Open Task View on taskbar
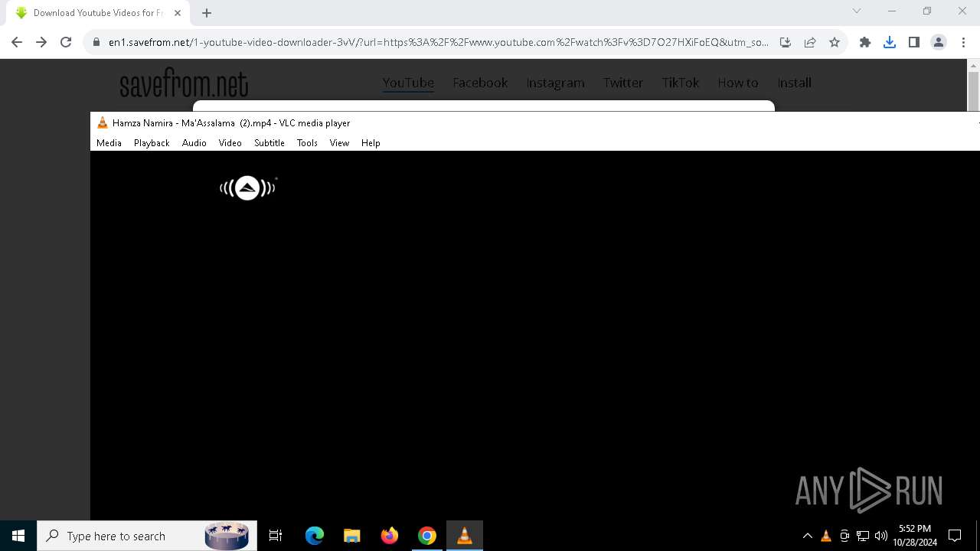Image resolution: width=980 pixels, height=551 pixels. (x=276, y=536)
